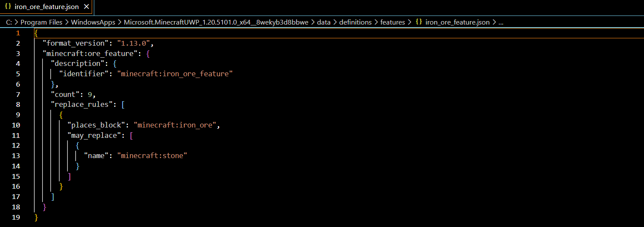The image size is (644, 227).
Task: Click the JSON icon in the breadcrumb
Action: point(418,22)
